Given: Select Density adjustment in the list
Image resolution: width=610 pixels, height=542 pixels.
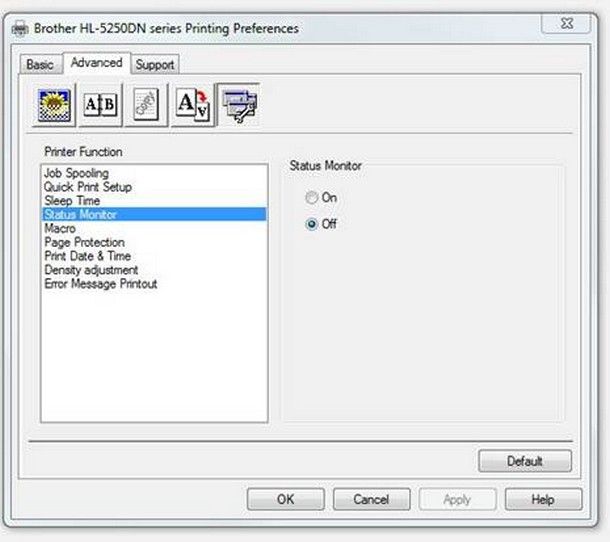Looking at the screenshot, I should (x=154, y=270).
